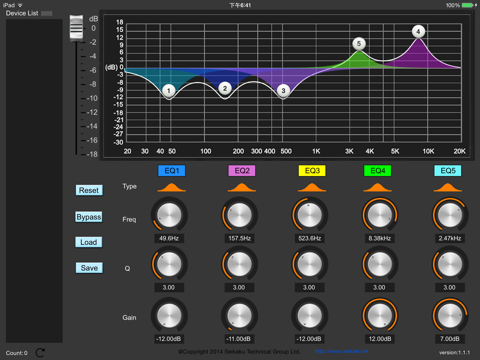Click the -11.00dB gain value field

(239, 339)
